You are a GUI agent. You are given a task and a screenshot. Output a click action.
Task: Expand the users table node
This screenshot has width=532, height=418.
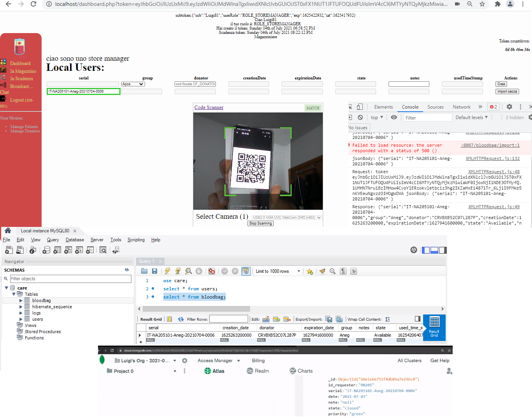point(21,319)
